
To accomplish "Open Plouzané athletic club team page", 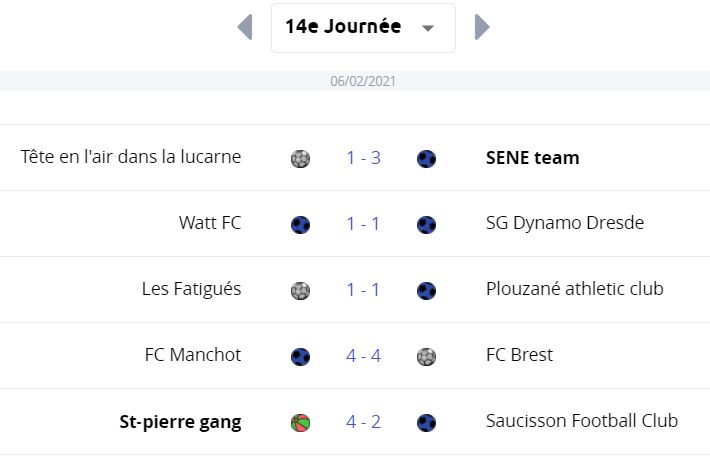I will point(575,288).
